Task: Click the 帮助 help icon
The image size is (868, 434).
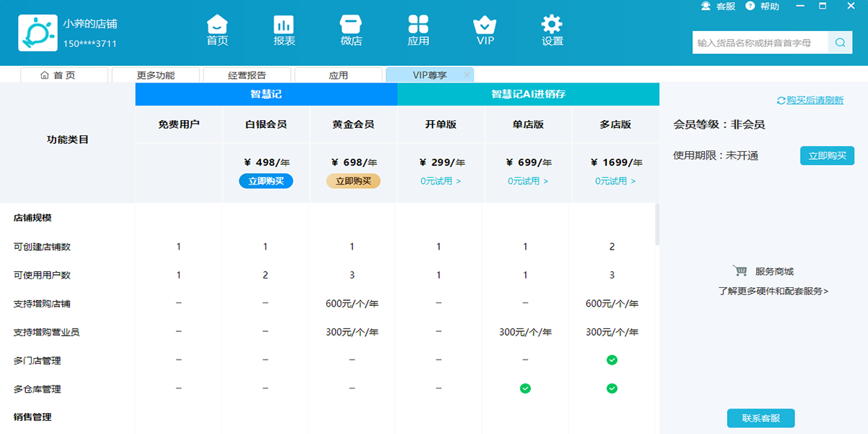Action: point(750,7)
